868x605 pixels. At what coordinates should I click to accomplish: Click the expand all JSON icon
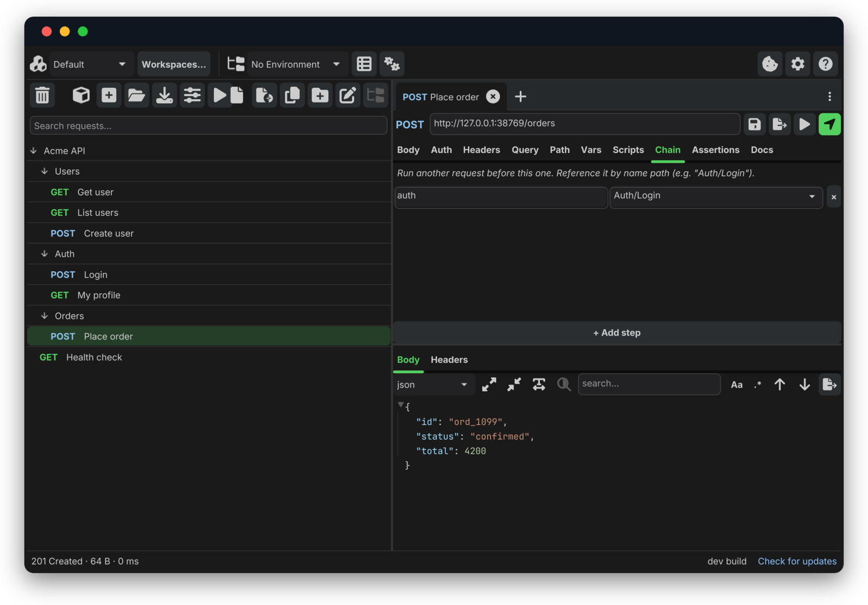point(489,384)
